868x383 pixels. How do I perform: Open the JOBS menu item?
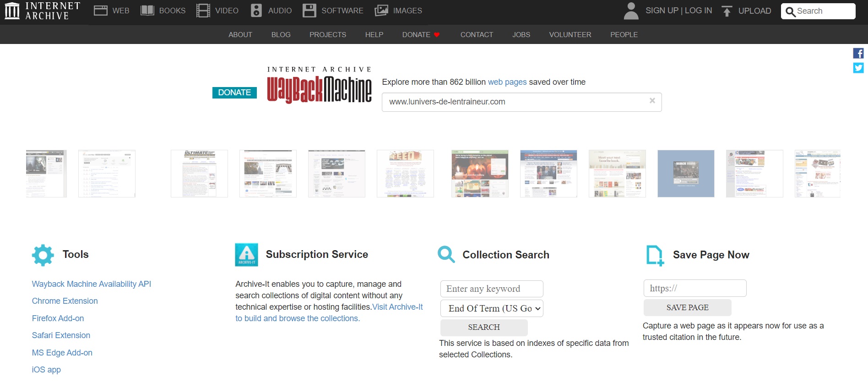coord(521,35)
